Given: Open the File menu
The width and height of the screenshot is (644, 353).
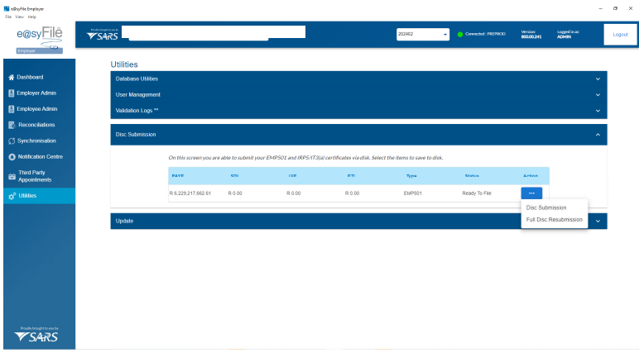Looking at the screenshot, I should pos(7,17).
